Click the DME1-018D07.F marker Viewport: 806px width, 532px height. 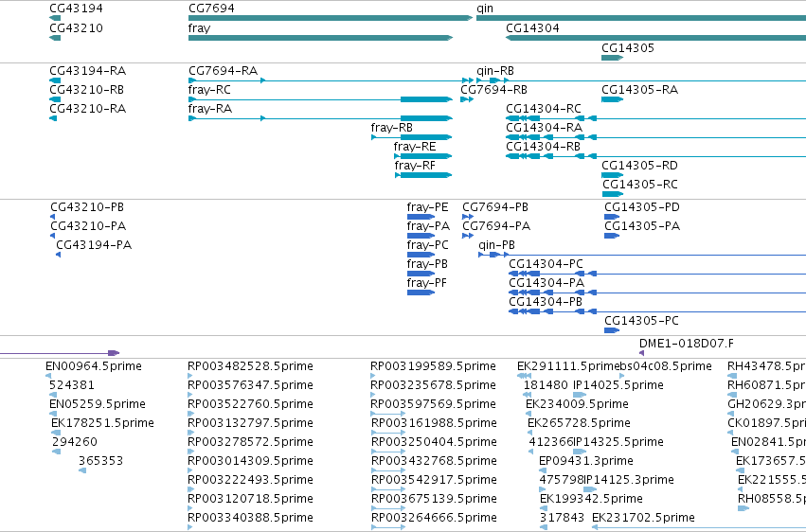click(642, 353)
